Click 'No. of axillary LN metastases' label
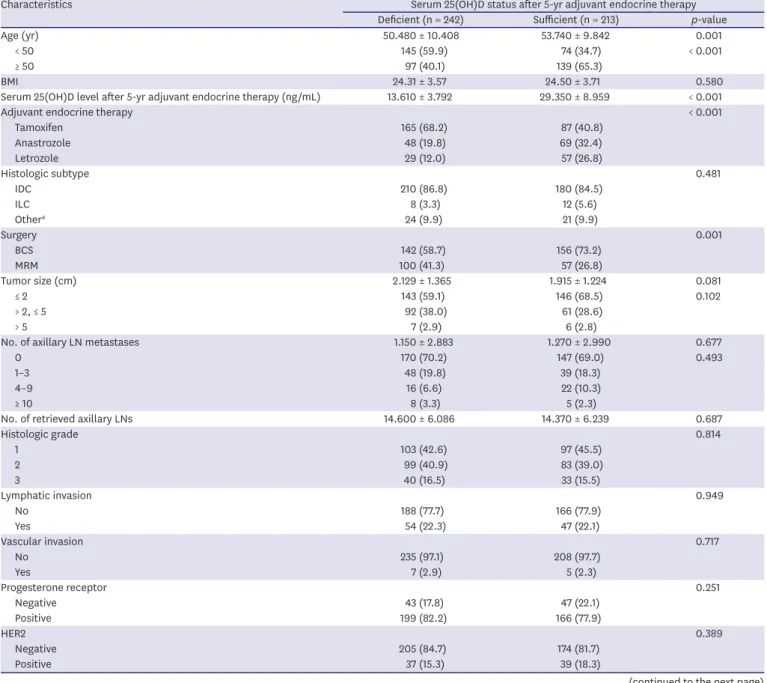The image size is (767, 683). [70, 342]
